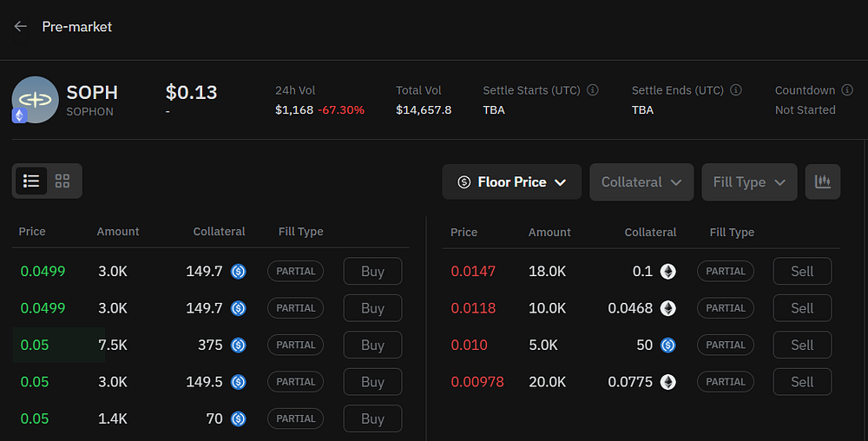Sell into the 0.00978 order
Image resolution: width=868 pixels, height=441 pixels.
[x=802, y=382]
